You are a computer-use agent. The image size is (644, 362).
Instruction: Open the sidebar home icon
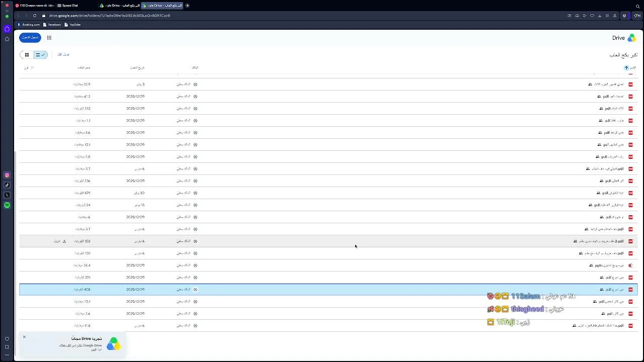pos(7,29)
